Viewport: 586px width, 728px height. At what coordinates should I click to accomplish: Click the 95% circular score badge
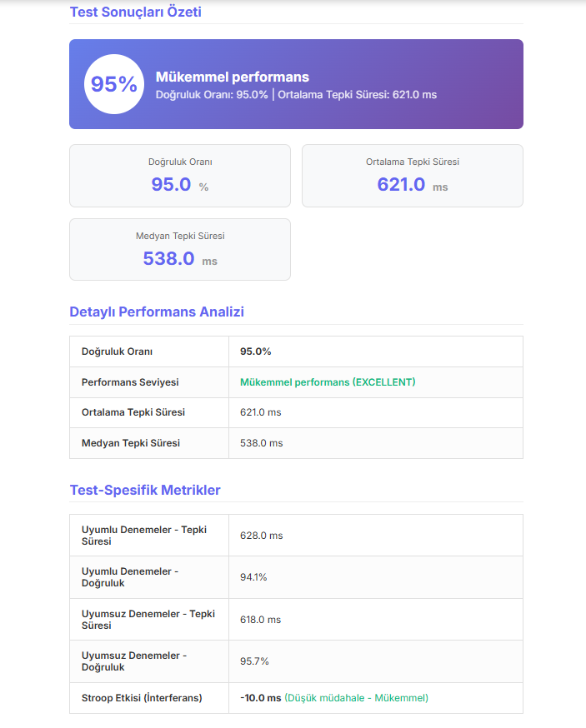tap(114, 84)
